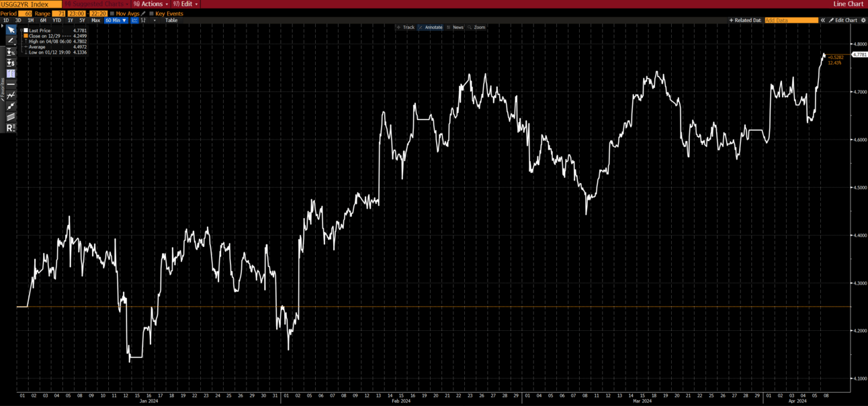This screenshot has width=868, height=406.
Task: Open Suggested Charts dropdown
Action: point(97,4)
